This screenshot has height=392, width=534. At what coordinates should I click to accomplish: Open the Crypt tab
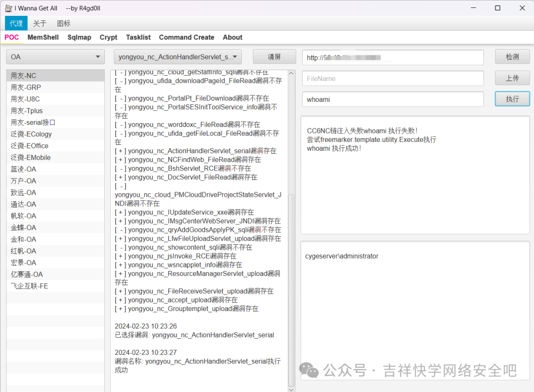point(108,37)
